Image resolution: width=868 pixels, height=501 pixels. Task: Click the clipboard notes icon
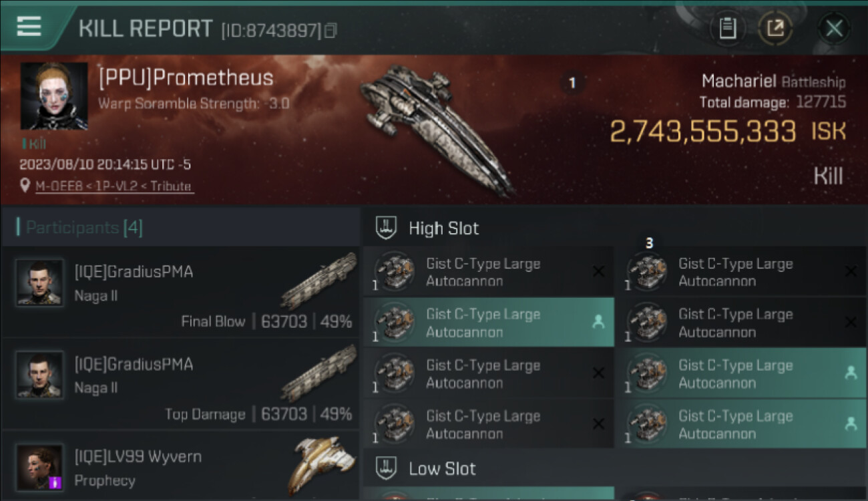pos(727,28)
